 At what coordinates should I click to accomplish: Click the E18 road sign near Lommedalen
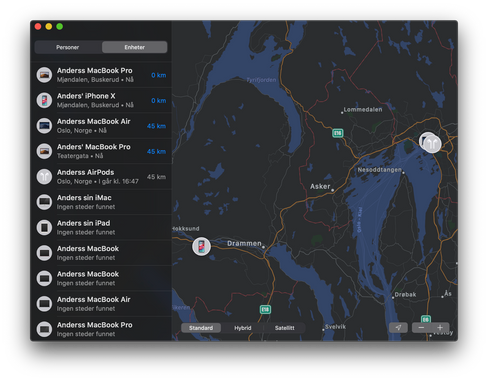pos(338,133)
